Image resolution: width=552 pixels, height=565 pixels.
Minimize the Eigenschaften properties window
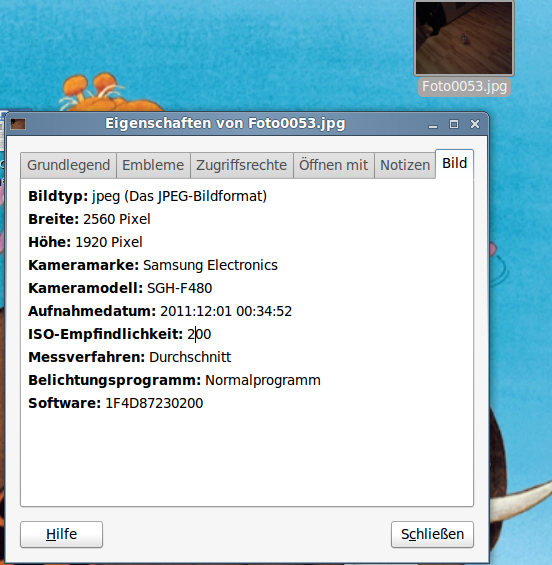(x=433, y=124)
